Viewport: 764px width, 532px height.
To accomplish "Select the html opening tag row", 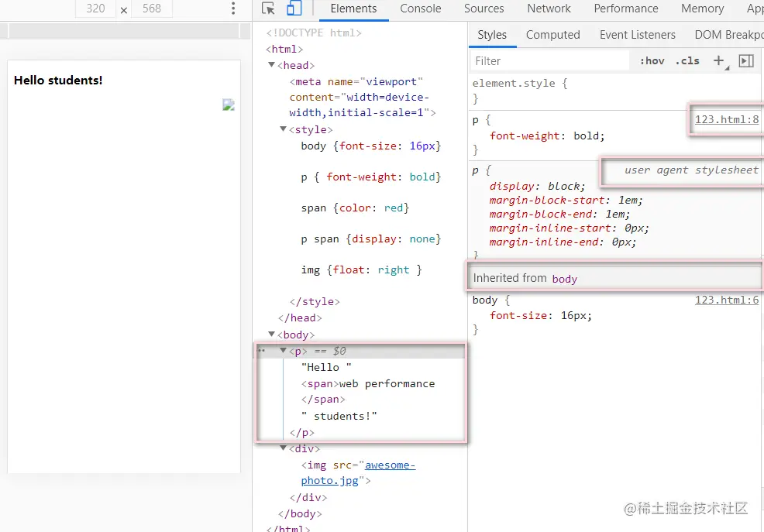I will coord(284,49).
